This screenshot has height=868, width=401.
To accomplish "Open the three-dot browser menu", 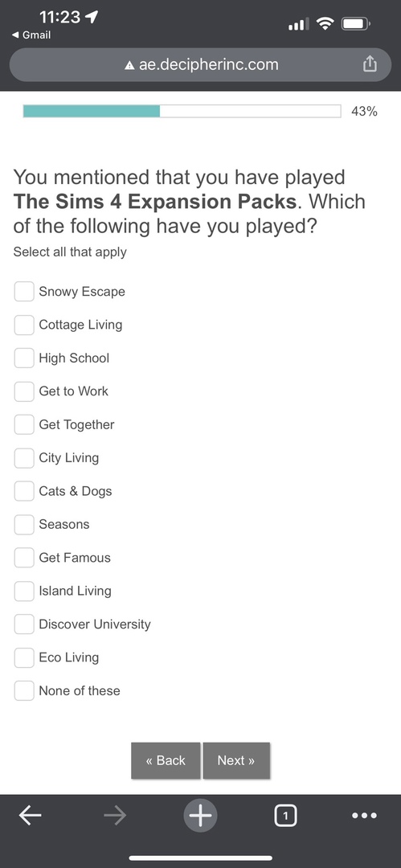I will click(365, 816).
